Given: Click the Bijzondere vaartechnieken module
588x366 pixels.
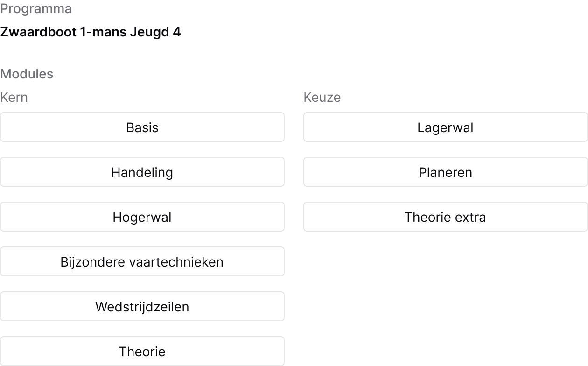Looking at the screenshot, I should click(142, 261).
